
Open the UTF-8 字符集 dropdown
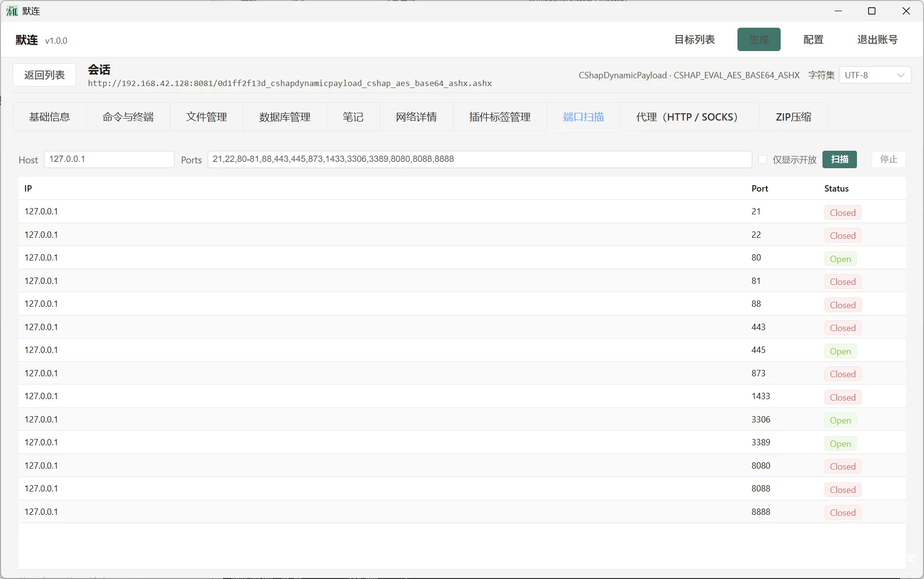[x=874, y=75]
